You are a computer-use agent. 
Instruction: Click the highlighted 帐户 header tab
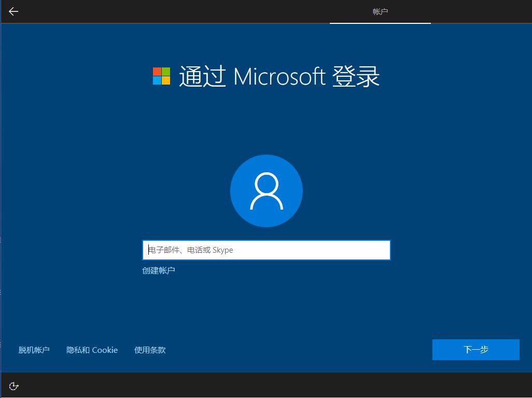(380, 11)
